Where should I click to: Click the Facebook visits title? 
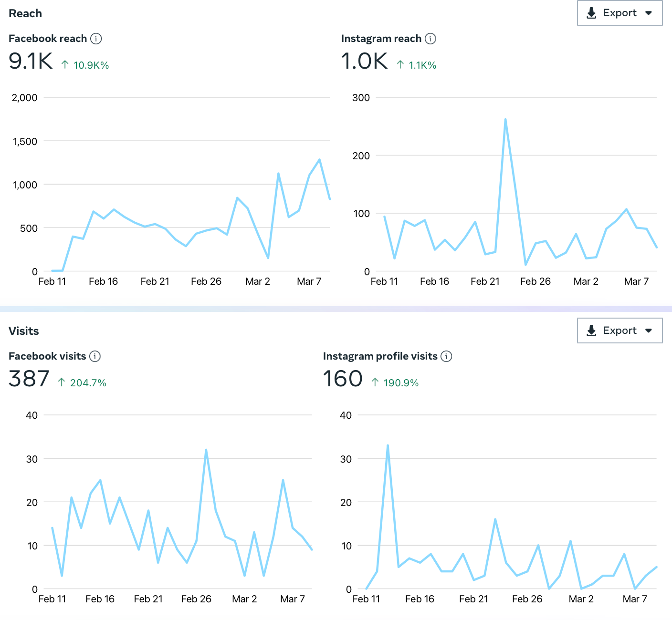pos(47,356)
